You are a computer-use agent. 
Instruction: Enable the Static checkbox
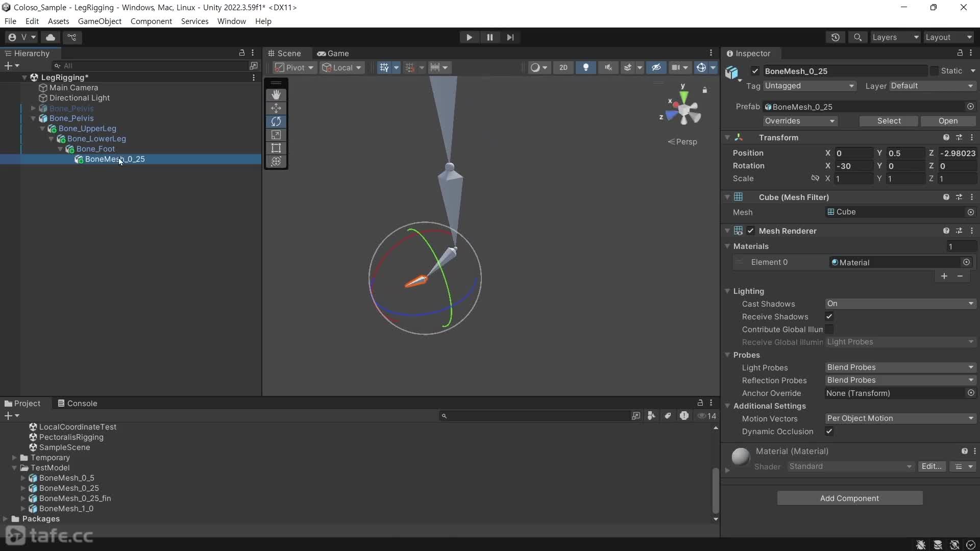(934, 71)
